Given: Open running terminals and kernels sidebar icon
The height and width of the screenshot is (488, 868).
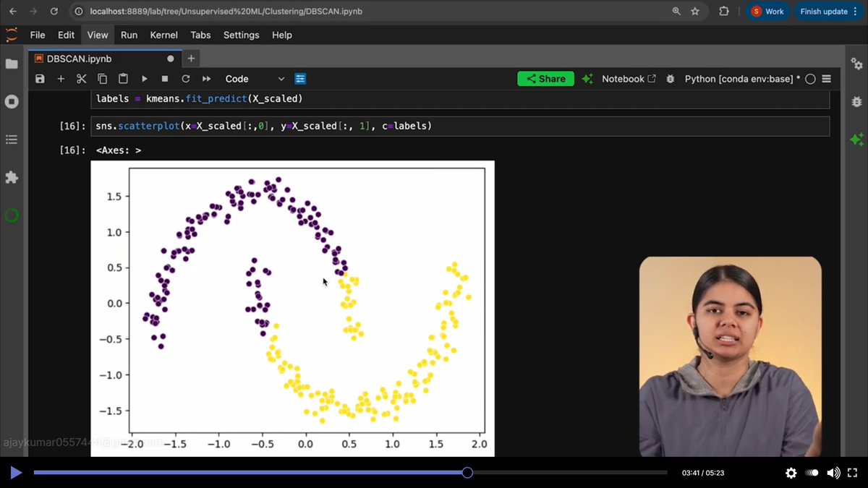Looking at the screenshot, I should (12, 101).
